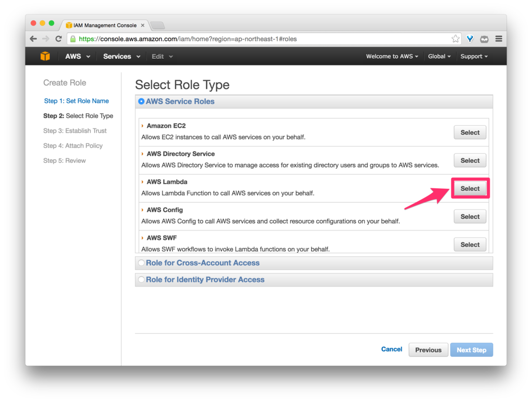Close the IAM Management Console tab
532x402 pixels.
tap(142, 25)
